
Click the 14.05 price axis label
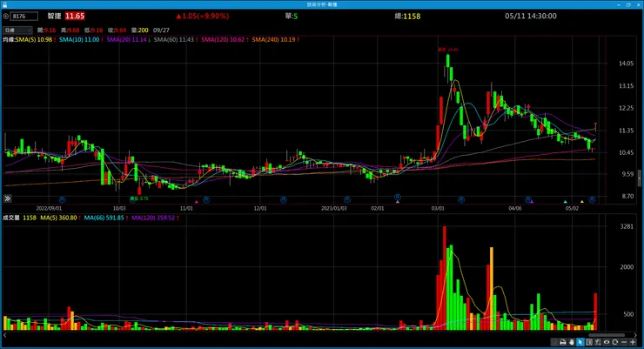coord(626,64)
